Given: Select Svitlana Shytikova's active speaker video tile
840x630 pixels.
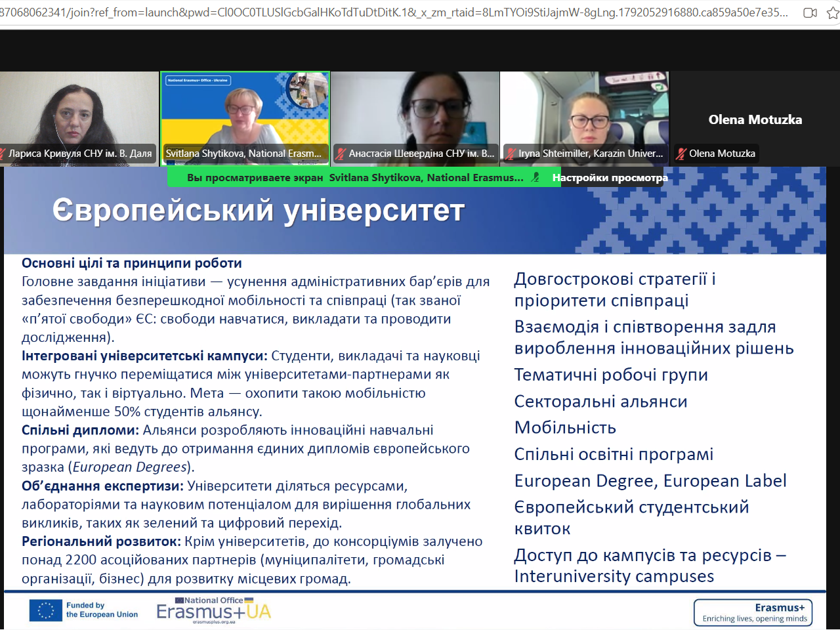Looking at the screenshot, I should (245, 117).
